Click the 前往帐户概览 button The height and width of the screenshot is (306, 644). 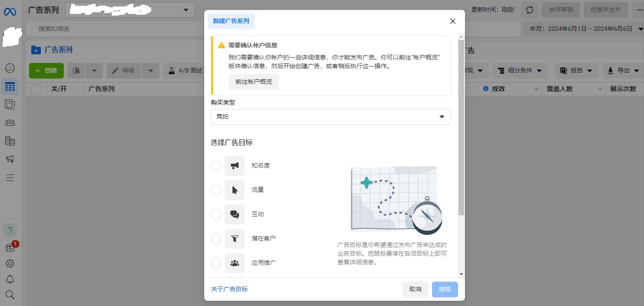(254, 82)
